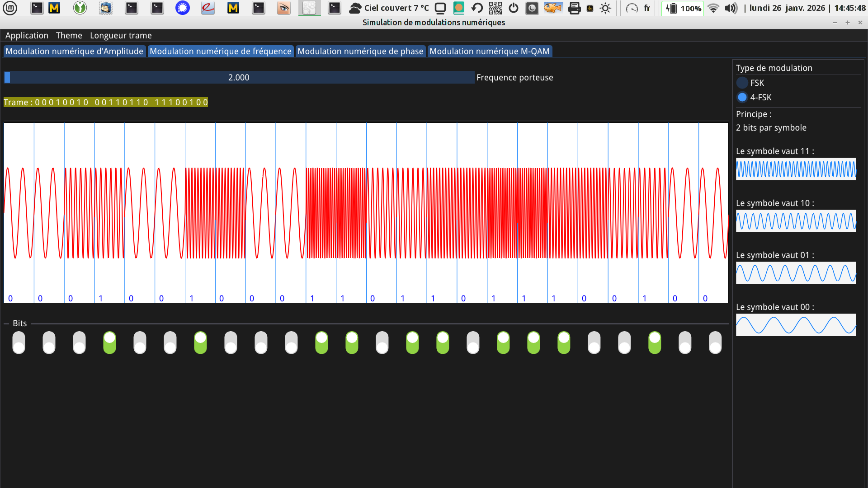Flip the last bit switch on the right
This screenshot has width=868, height=488.
tap(715, 343)
